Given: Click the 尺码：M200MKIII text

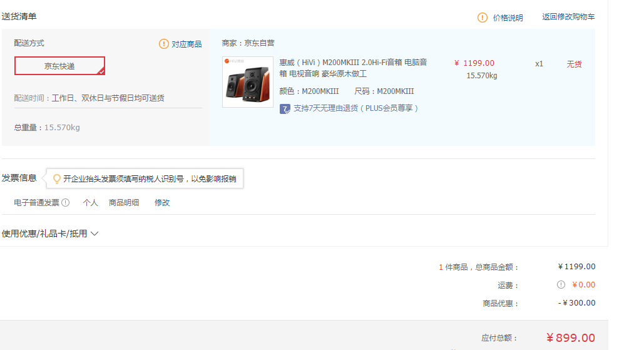Looking at the screenshot, I should point(384,91).
